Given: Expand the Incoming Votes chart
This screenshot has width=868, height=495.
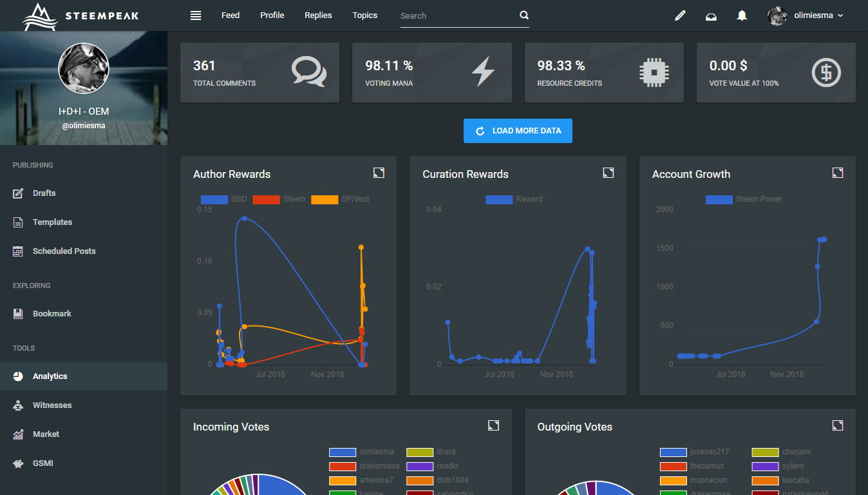Looking at the screenshot, I should coord(493,425).
